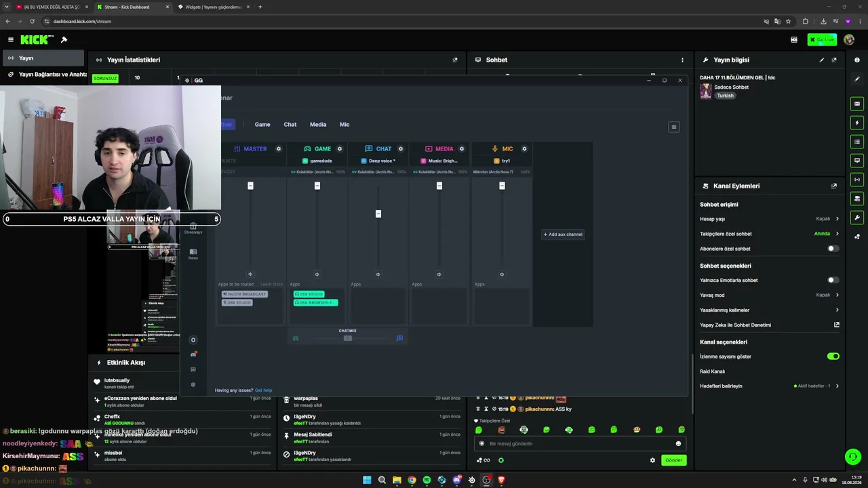Screen dimensions: 868x488
Task: Click the wrench icon in right sidebar
Action: 857,218
